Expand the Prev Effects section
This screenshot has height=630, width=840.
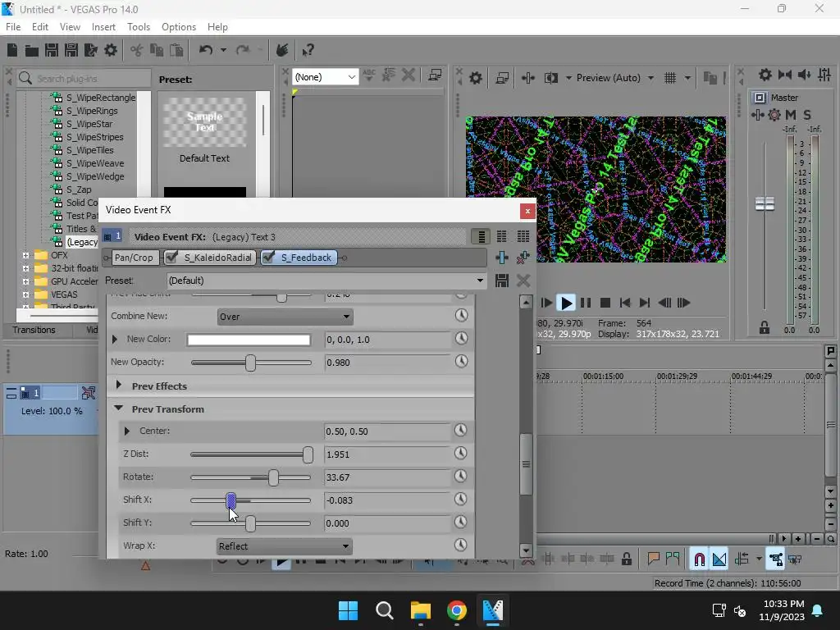click(118, 386)
